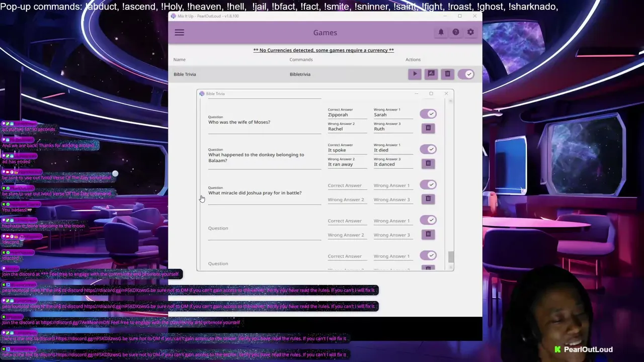The height and width of the screenshot is (362, 644).
Task: Edit wrong answer 'It danced'
Action: (393, 164)
